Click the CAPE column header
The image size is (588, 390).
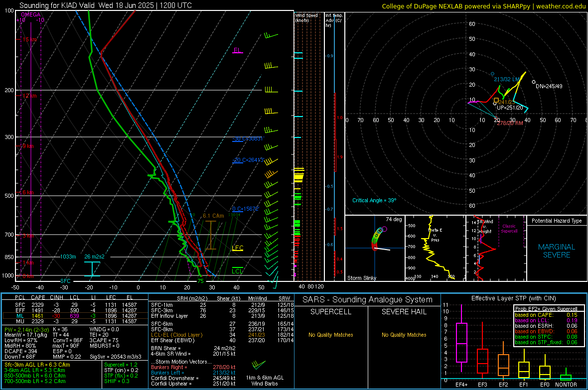click(38, 297)
